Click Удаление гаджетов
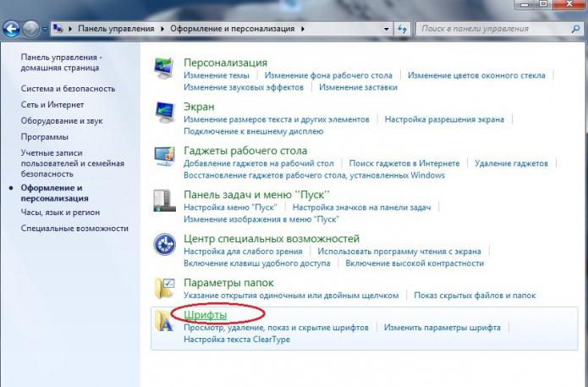 click(x=512, y=163)
